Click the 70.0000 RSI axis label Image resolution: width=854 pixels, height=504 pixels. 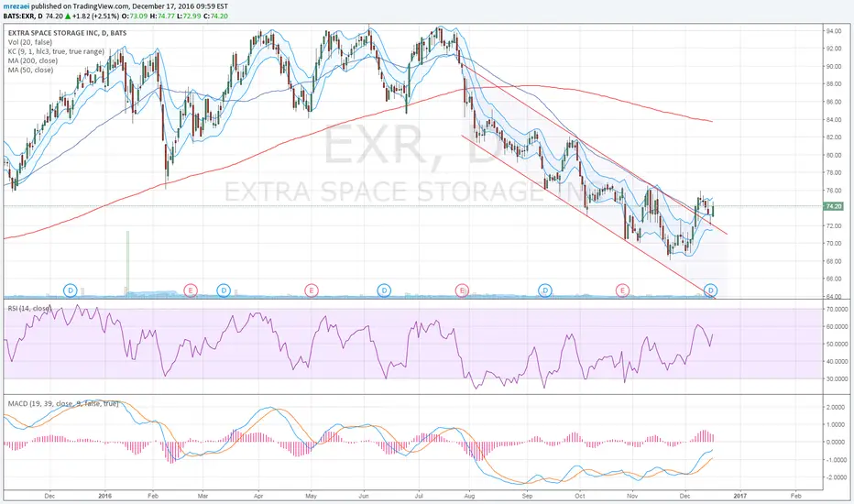[x=836, y=309]
